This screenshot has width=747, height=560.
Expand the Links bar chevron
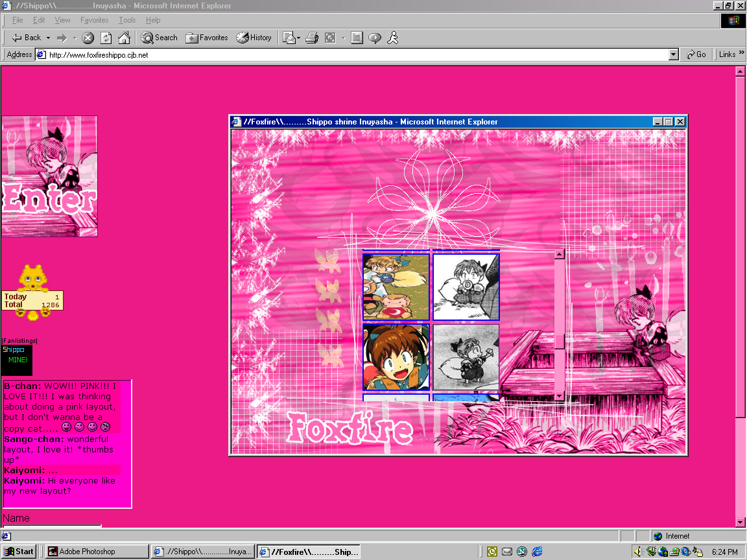741,52
